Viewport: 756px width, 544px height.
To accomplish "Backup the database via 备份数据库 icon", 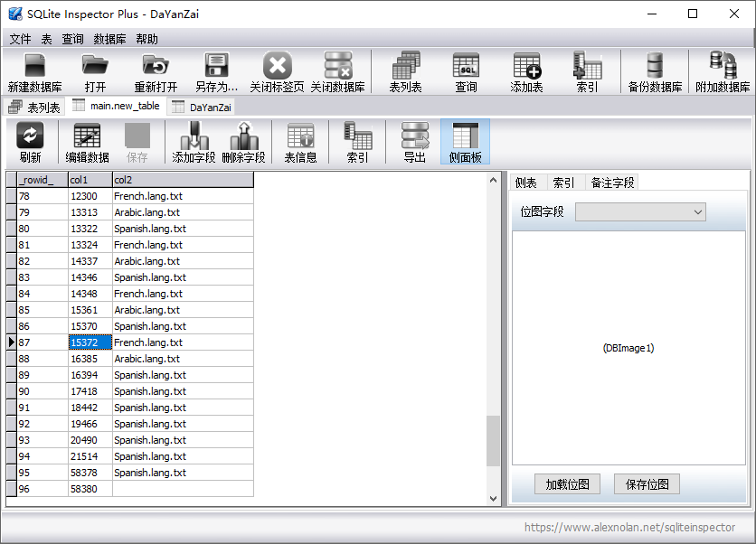I will (x=655, y=70).
